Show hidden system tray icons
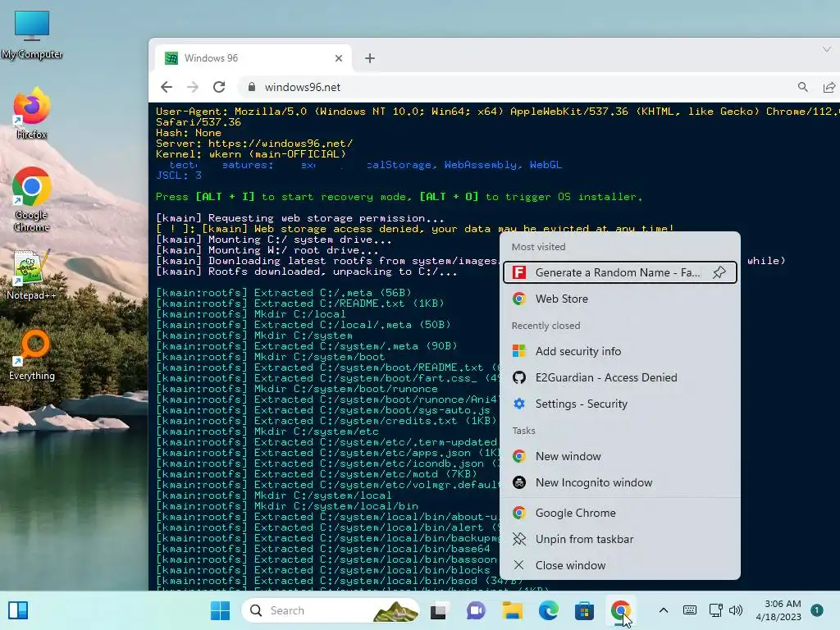Screen dimensions: 840x630 (663, 610)
